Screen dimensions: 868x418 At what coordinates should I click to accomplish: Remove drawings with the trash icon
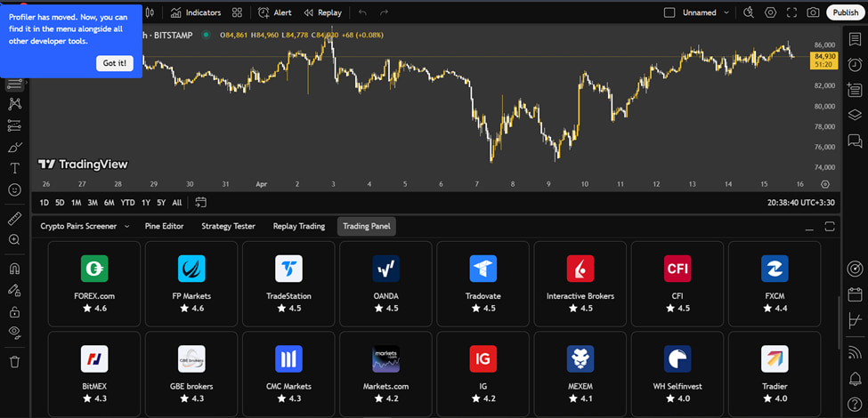click(14, 361)
